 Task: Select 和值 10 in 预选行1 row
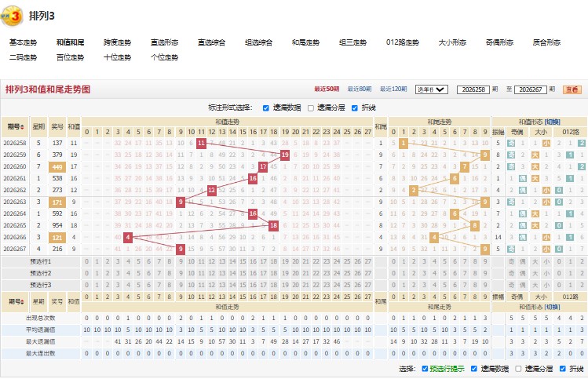[192, 261]
